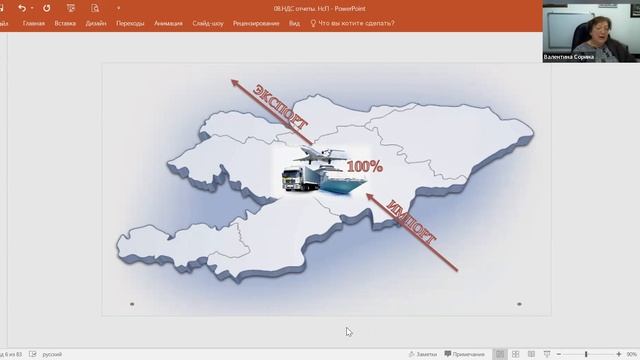Click the zoom out minus button
This screenshot has height=360, width=640.
click(559, 354)
